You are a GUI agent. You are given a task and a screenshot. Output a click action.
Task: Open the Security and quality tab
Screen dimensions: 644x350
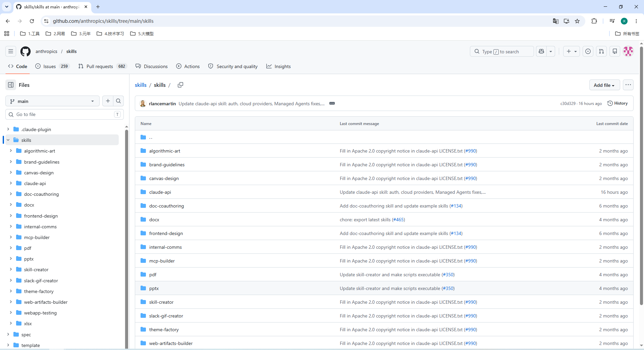(x=233, y=66)
